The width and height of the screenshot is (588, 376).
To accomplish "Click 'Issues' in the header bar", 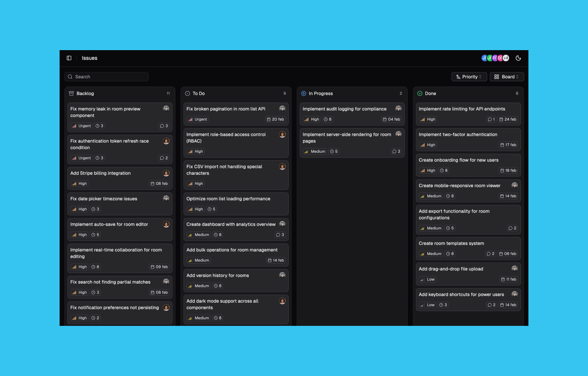I will click(x=89, y=58).
